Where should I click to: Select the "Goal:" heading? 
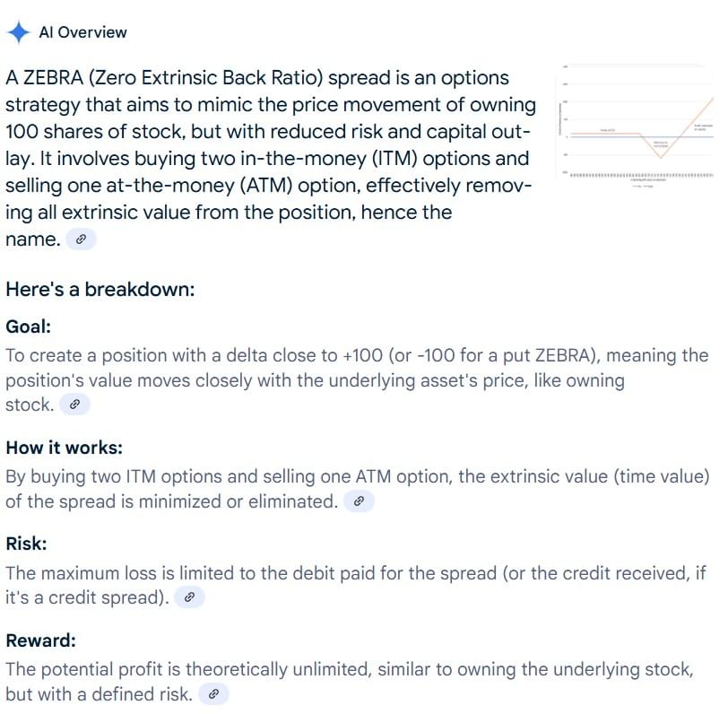coord(29,327)
